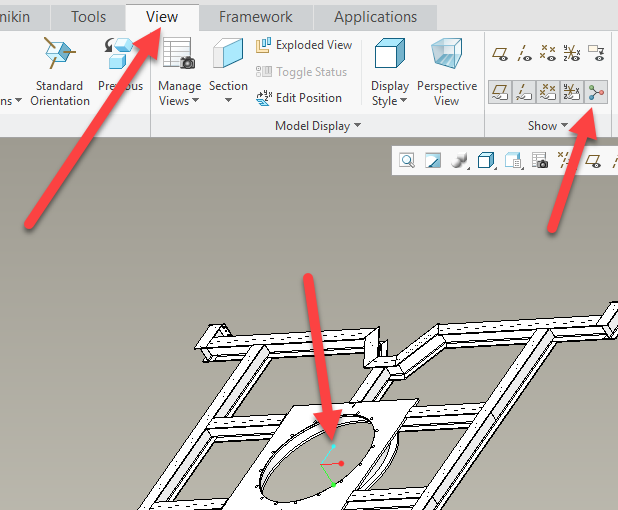This screenshot has height=510, width=618.
Task: Click the greyed Toggle Status command
Action: pos(302,72)
